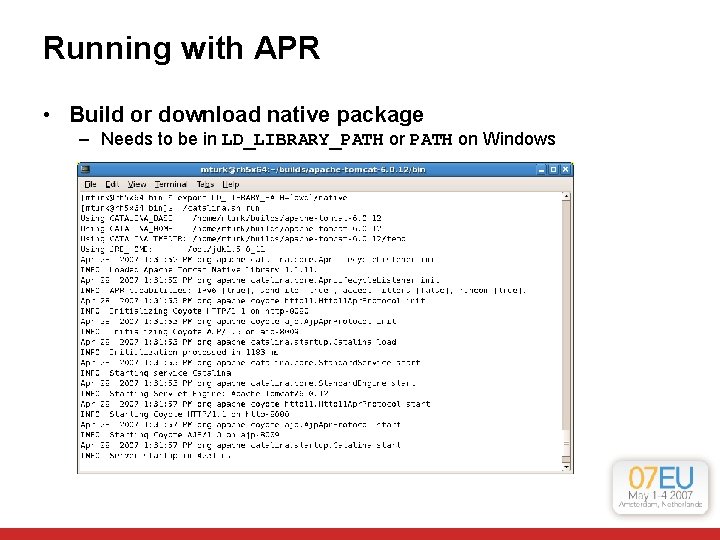Click the 'Loaded Apache Tomcat Native library' line
Viewport: 720px width, 540px height.
click(x=199, y=270)
